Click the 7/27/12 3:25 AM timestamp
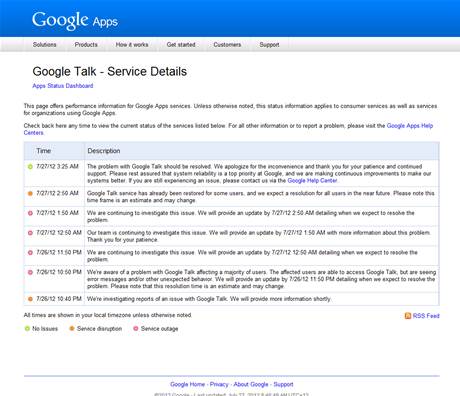The height and width of the screenshot is (396, 460). click(57, 166)
